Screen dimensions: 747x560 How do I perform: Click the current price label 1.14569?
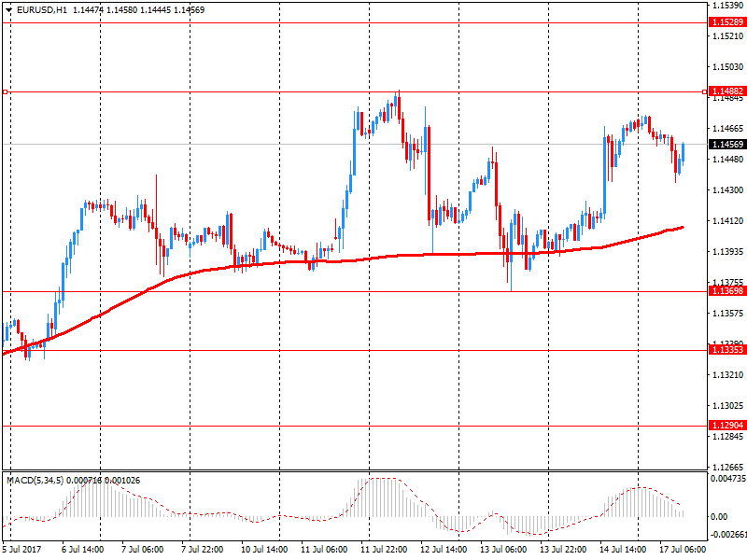(x=727, y=145)
